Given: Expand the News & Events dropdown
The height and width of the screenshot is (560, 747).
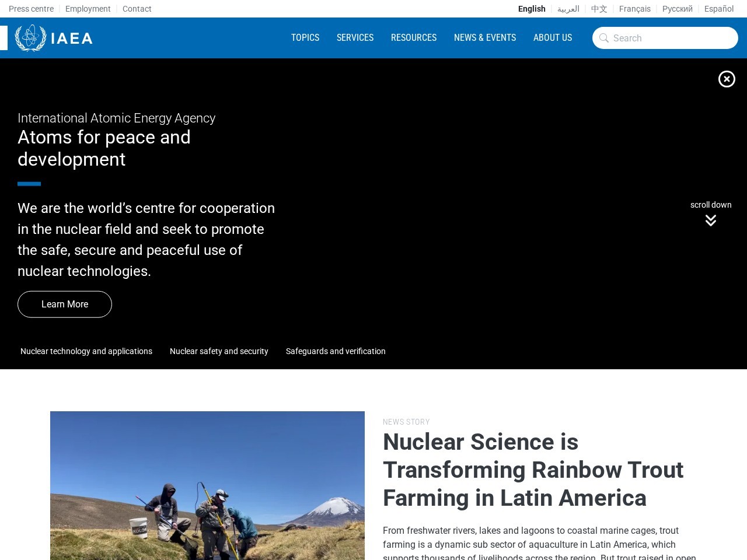Looking at the screenshot, I should 485,37.
